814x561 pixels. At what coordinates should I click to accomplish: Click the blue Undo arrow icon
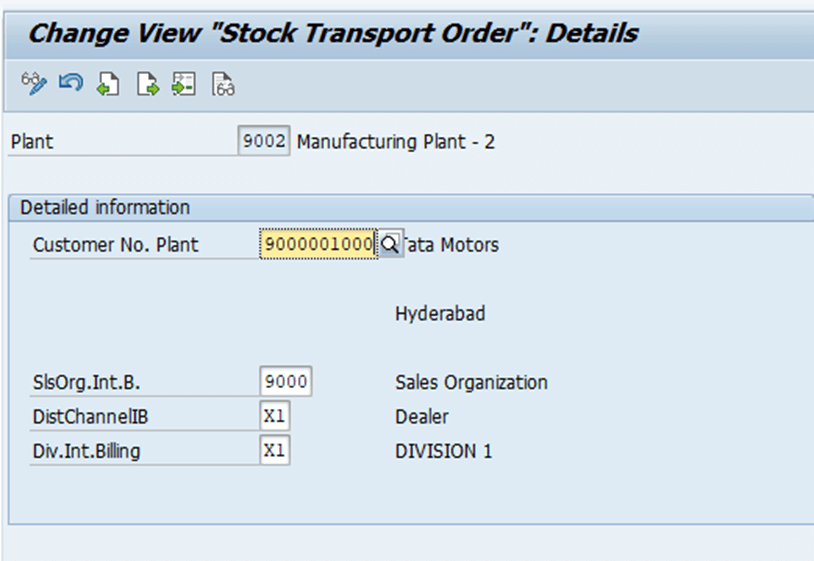pos(71,83)
